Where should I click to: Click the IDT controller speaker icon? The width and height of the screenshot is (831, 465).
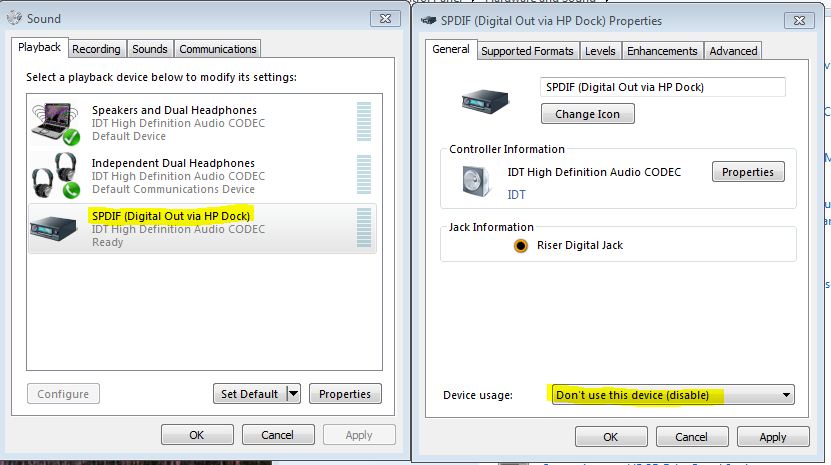(x=475, y=181)
